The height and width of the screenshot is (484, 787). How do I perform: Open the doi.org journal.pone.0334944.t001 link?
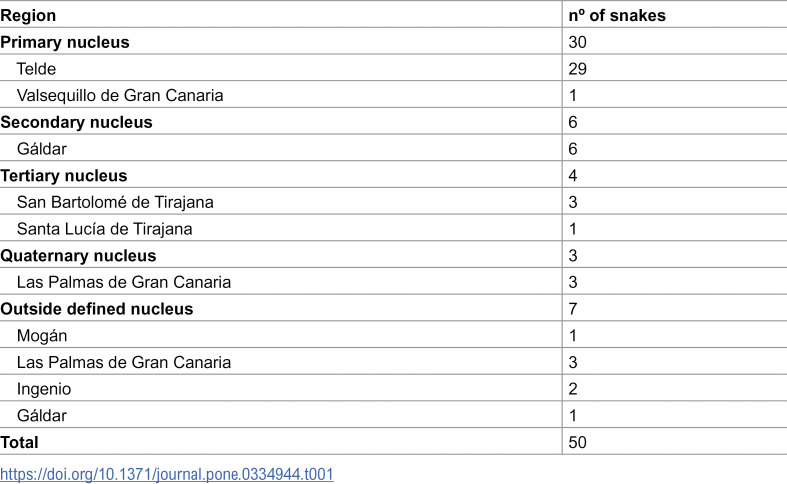point(167,474)
